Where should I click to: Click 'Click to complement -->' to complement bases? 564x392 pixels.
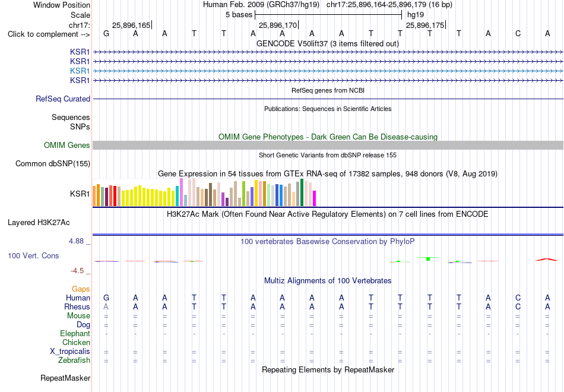click(x=49, y=34)
